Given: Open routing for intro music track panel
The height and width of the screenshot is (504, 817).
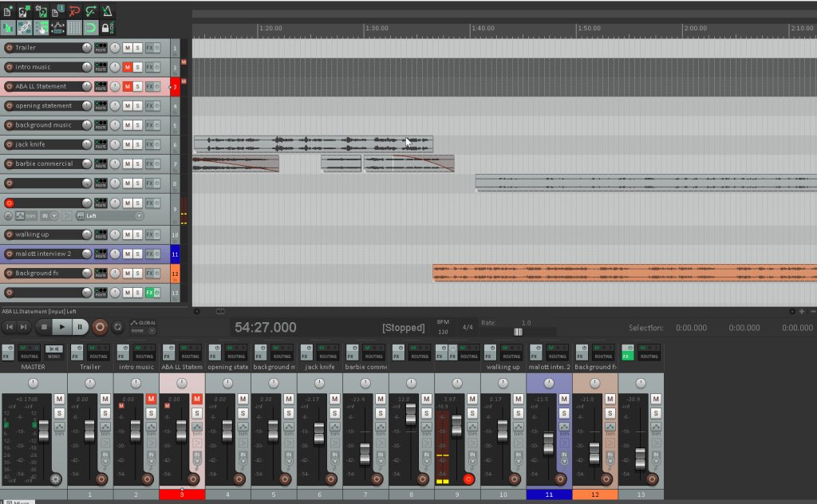Looking at the screenshot, I should (101, 67).
